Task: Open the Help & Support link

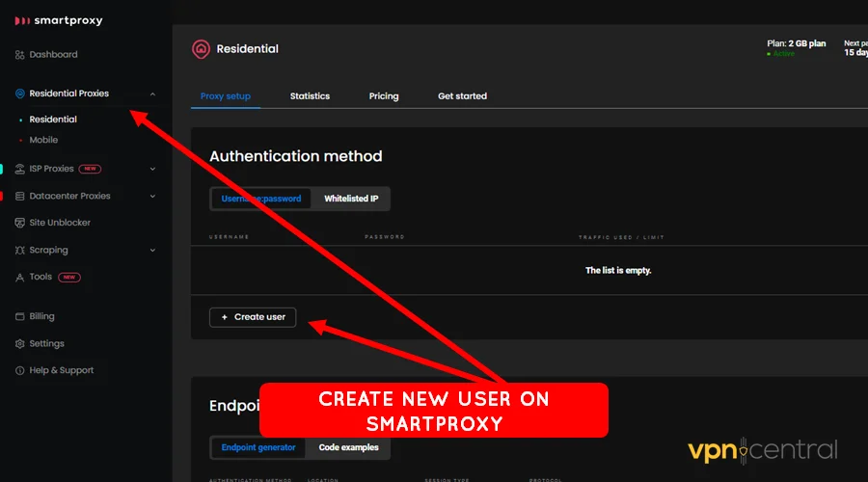Action: (62, 370)
